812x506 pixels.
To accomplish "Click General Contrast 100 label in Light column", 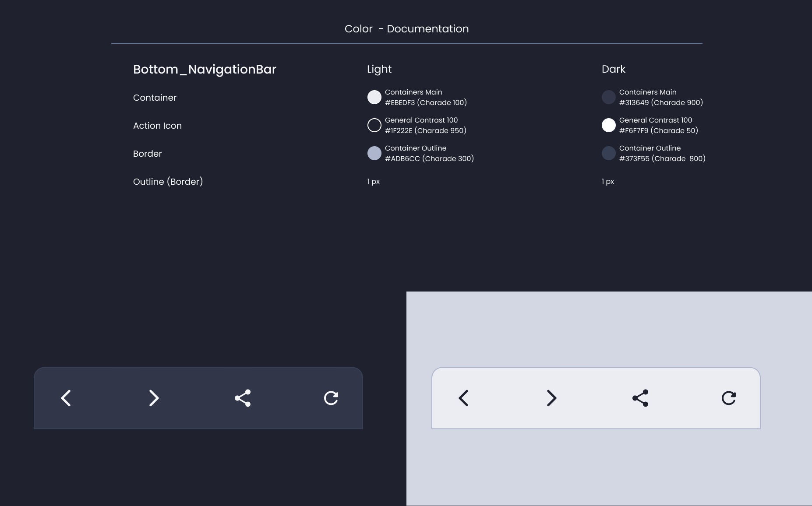I will pos(421,120).
